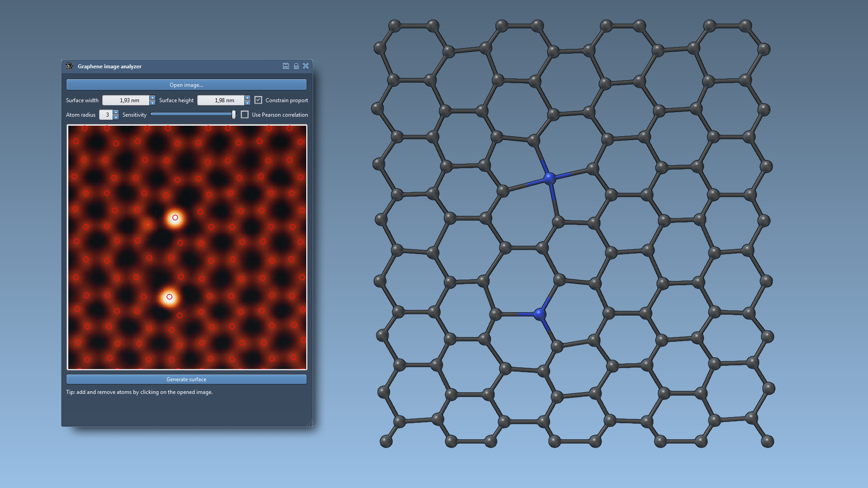Click the resize grip at panel corner
The height and width of the screenshot is (488, 868).
pyautogui.click(x=309, y=423)
